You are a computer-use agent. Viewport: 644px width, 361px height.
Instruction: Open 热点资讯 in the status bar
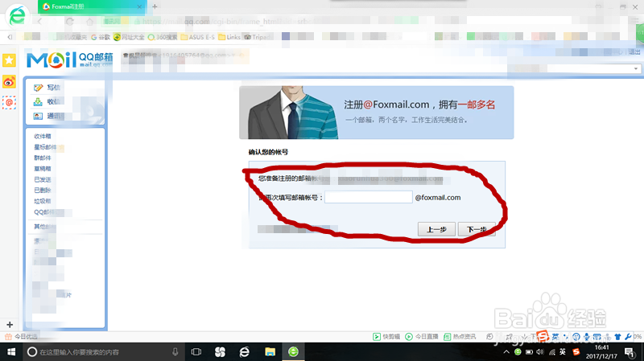460,336
